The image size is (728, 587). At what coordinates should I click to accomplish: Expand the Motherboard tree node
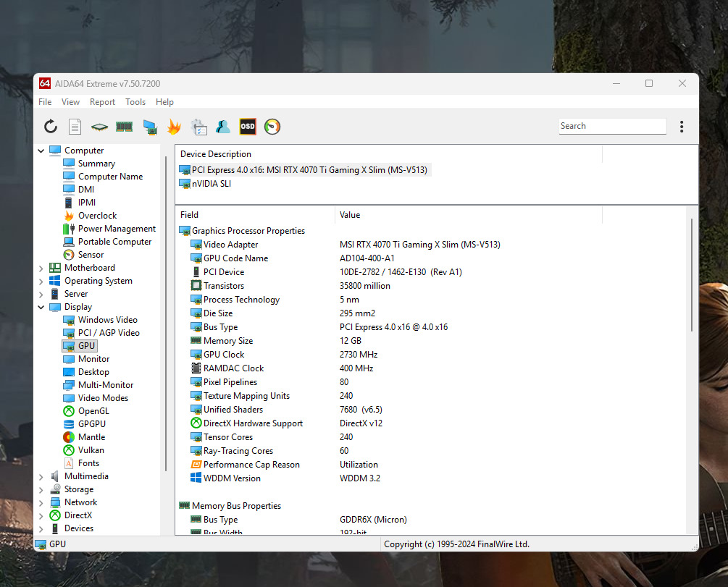(41, 269)
